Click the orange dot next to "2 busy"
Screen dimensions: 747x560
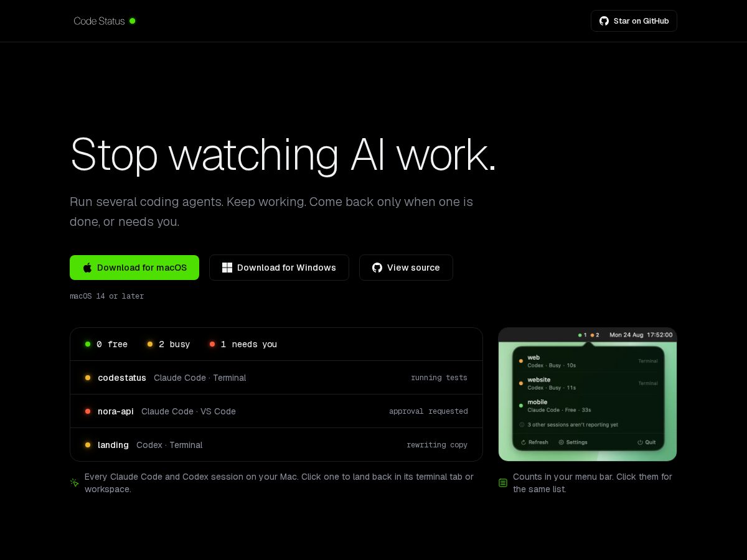click(x=150, y=344)
